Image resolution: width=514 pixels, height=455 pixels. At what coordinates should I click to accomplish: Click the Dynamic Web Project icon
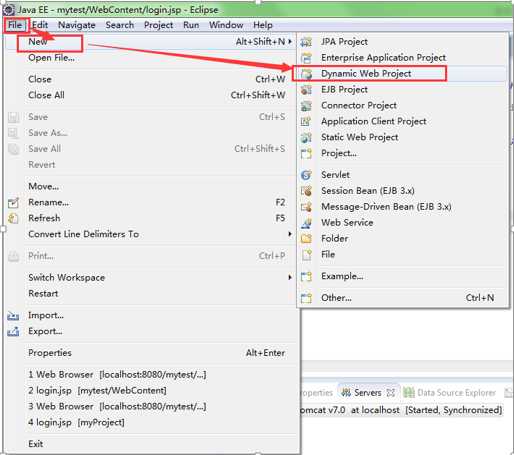pos(306,74)
